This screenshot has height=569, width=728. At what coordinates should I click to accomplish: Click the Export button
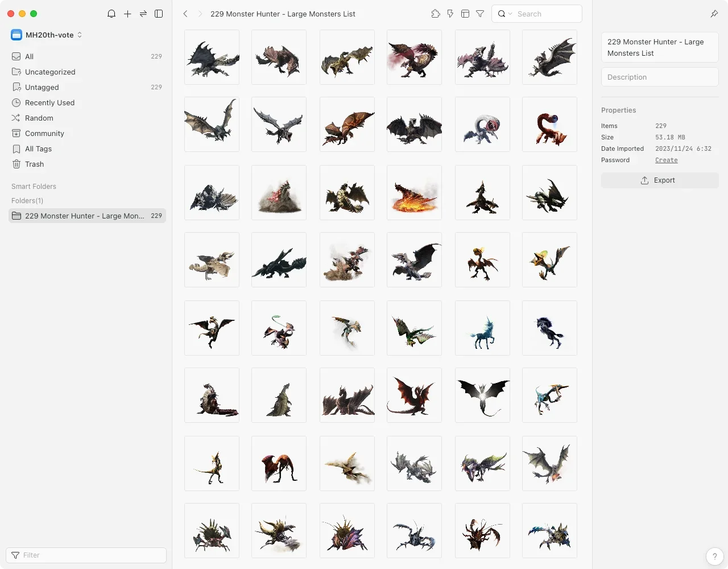[659, 180]
